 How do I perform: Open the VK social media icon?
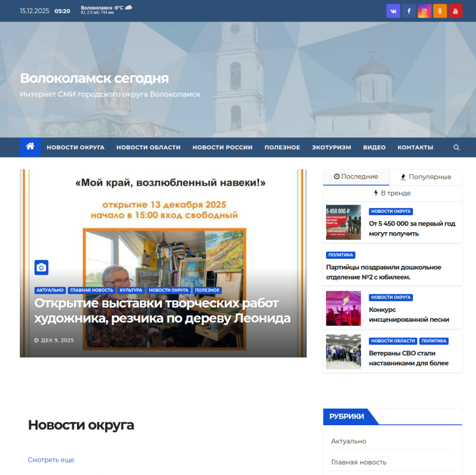coord(393,11)
